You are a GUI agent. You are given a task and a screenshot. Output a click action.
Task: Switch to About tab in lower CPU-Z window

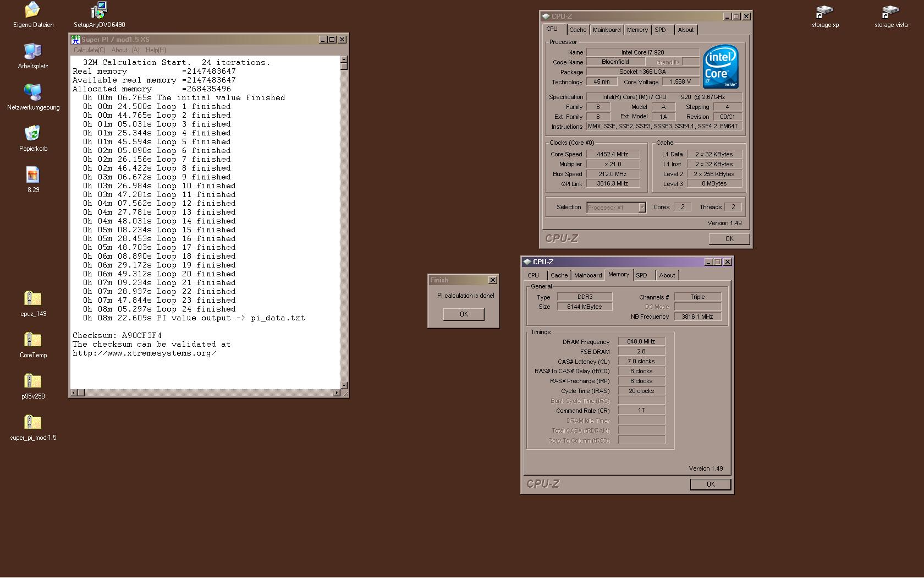(667, 275)
